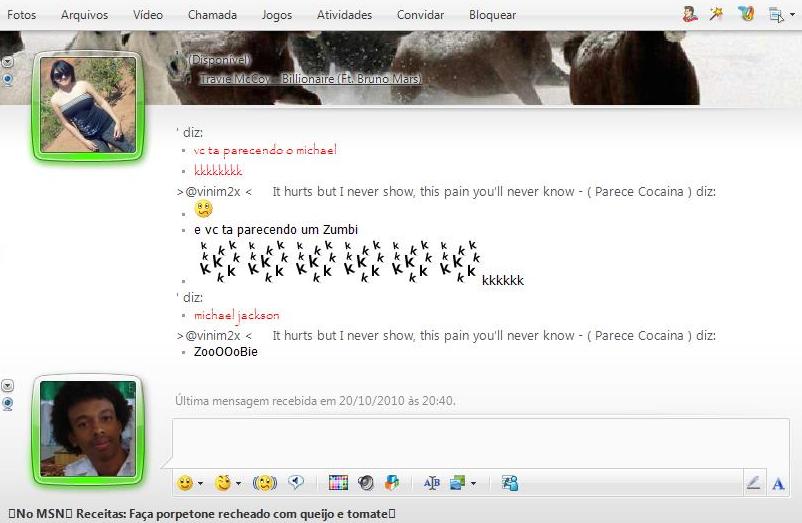802x523 pixels.
Task: Open the Jogos menu
Action: point(277,15)
